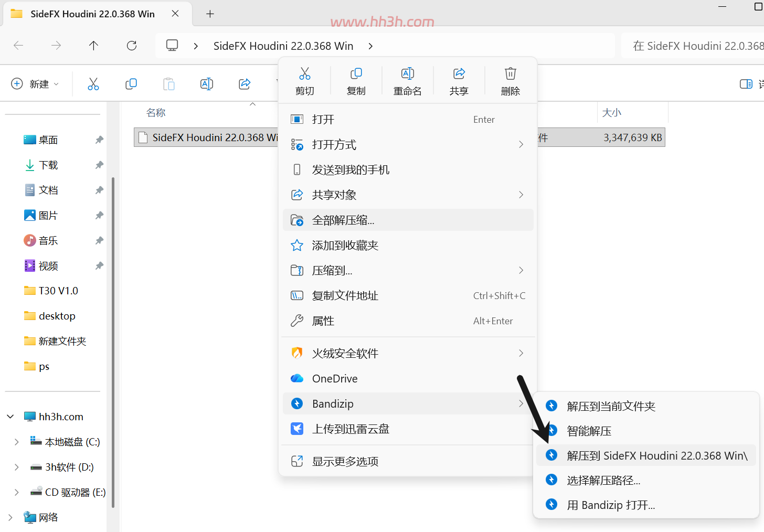Toggle the details pane icon
The width and height of the screenshot is (764, 532).
pyautogui.click(x=746, y=84)
